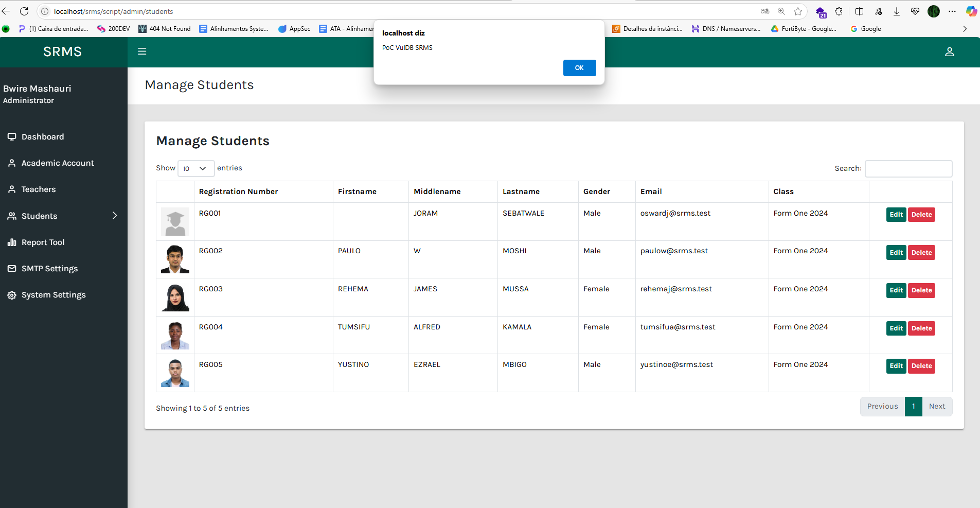Click the address bar URL
The image size is (980, 508).
tap(114, 11)
